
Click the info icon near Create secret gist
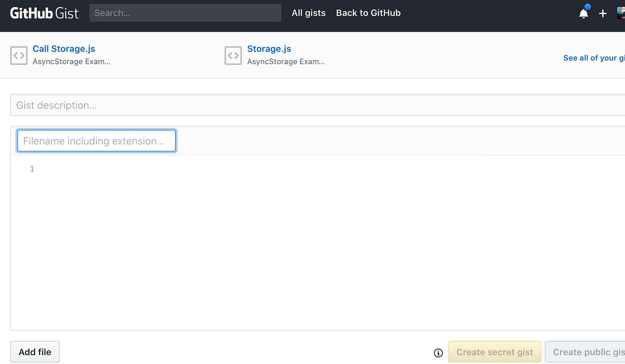438,353
